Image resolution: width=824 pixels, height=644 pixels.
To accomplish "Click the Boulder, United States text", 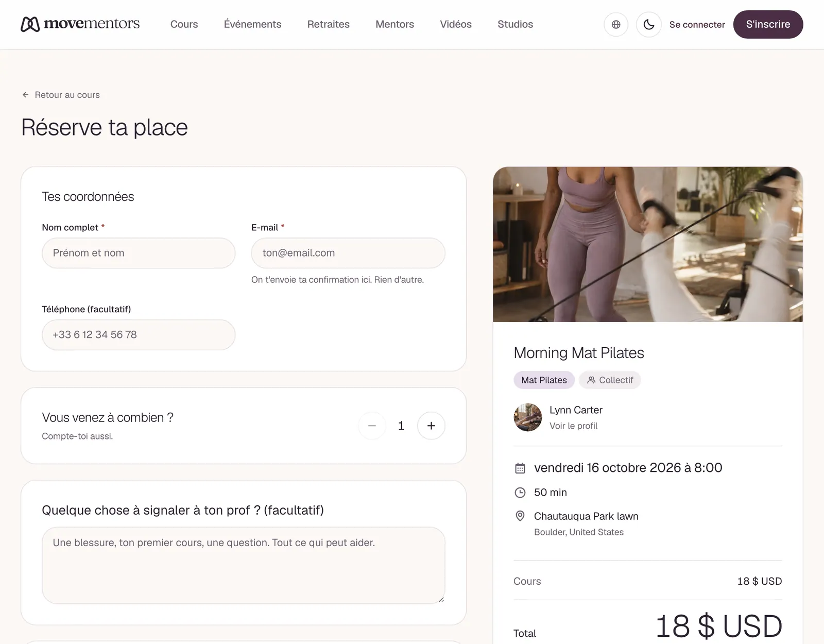I will pyautogui.click(x=579, y=532).
